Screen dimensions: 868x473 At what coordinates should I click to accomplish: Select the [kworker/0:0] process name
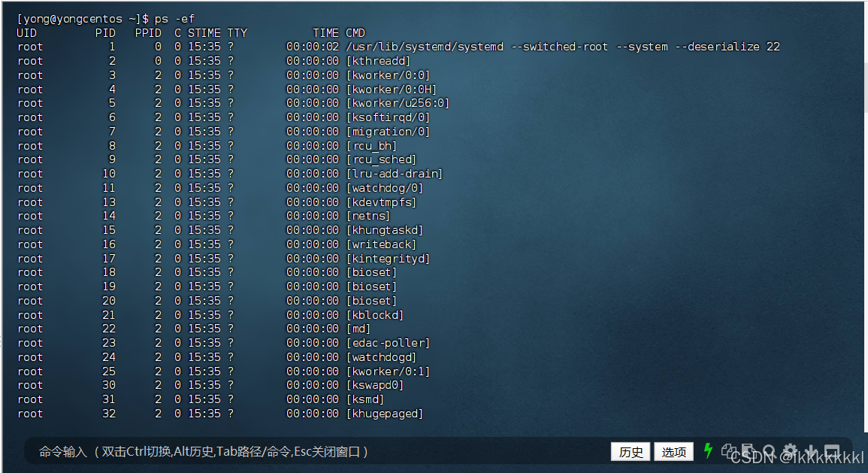coord(388,75)
